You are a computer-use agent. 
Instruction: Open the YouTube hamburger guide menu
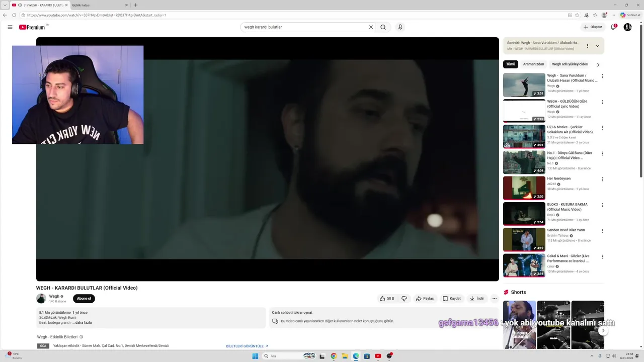(x=10, y=27)
